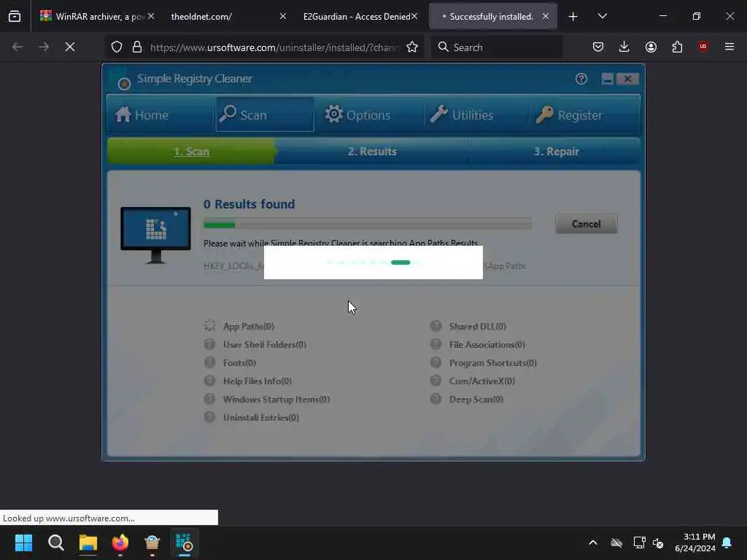Screen dimensions: 747x560
Task: Stop loading the current page
Action: (x=70, y=47)
